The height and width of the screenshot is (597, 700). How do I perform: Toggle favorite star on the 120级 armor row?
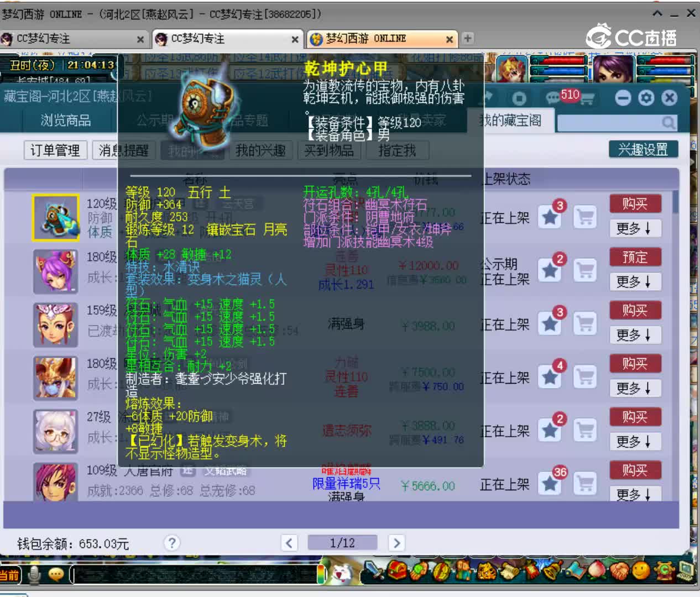[x=550, y=217]
